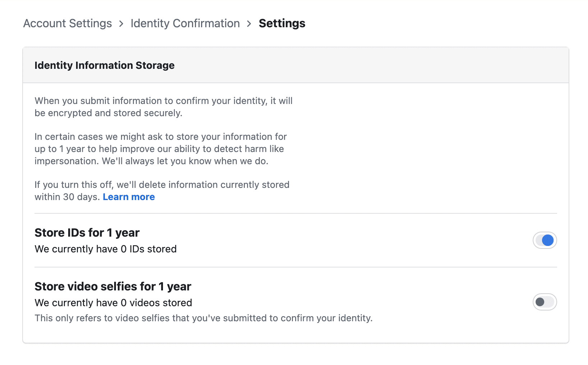Click the current Settings breadcrumb title
588x365 pixels.
click(x=282, y=23)
